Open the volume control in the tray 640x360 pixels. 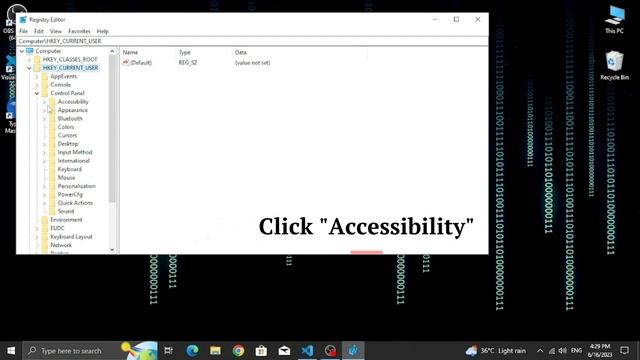(563, 351)
